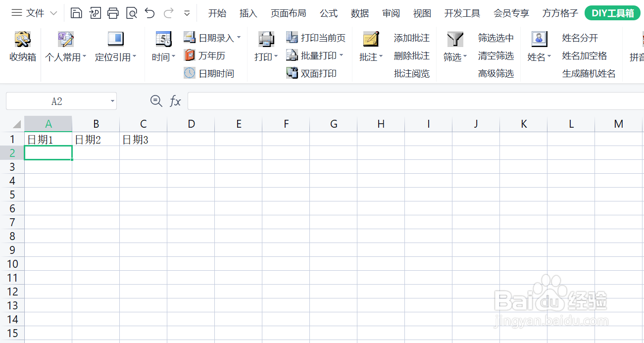
Task: Click the Print Preview icon
Action: click(131, 13)
